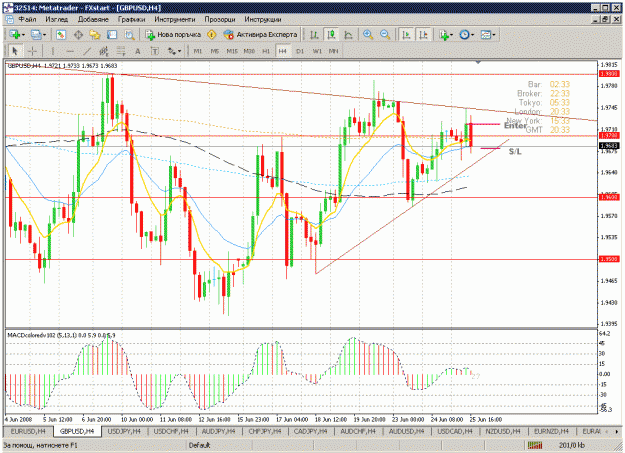Click the Нова поръчка button

pos(173,35)
